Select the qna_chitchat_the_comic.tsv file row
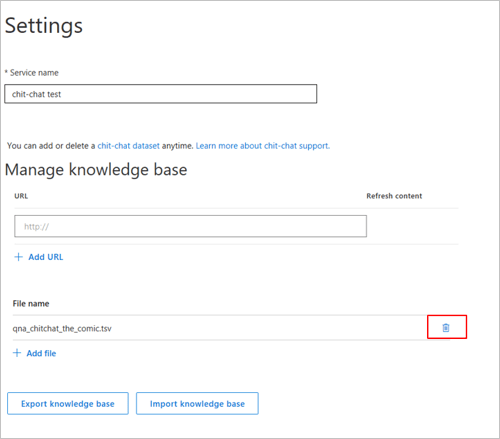The image size is (500, 439). coord(231,328)
